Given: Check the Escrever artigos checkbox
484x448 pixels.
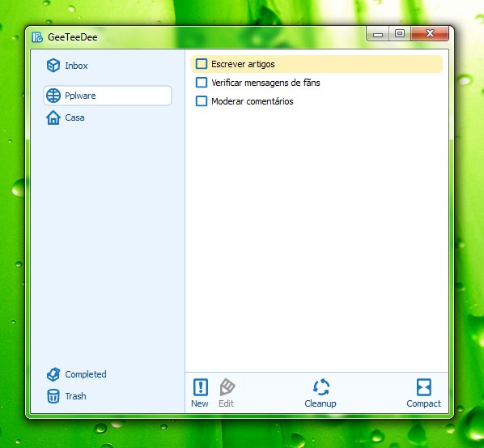Looking at the screenshot, I should point(202,64).
